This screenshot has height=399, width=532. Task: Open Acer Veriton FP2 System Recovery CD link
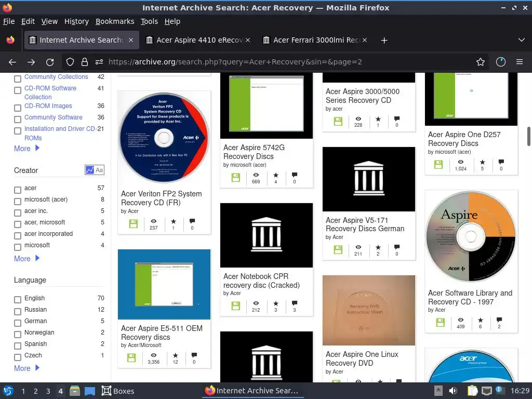(162, 198)
